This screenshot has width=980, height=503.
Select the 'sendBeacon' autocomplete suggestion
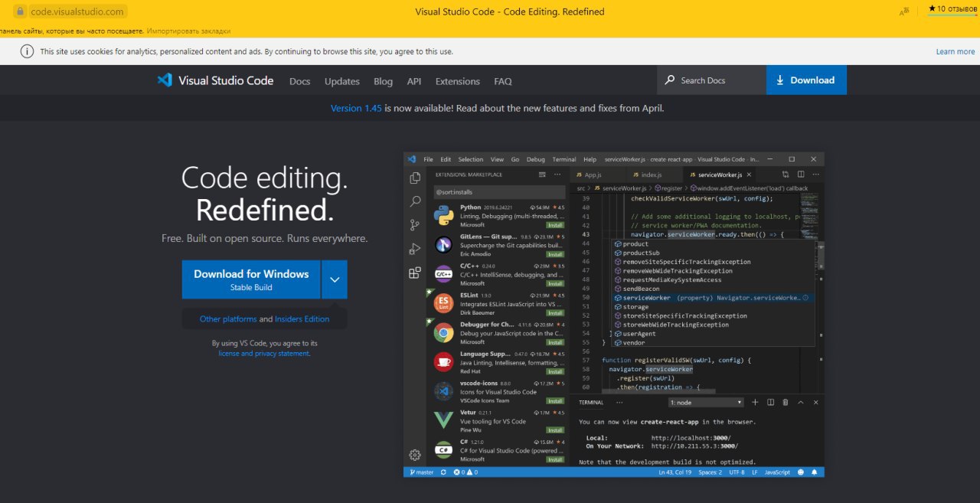[x=641, y=289]
